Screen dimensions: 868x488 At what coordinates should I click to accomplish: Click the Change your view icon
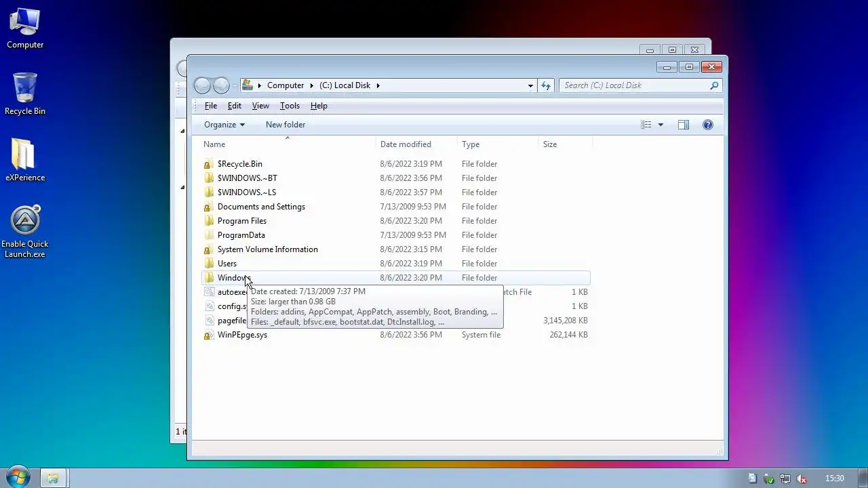pos(646,125)
